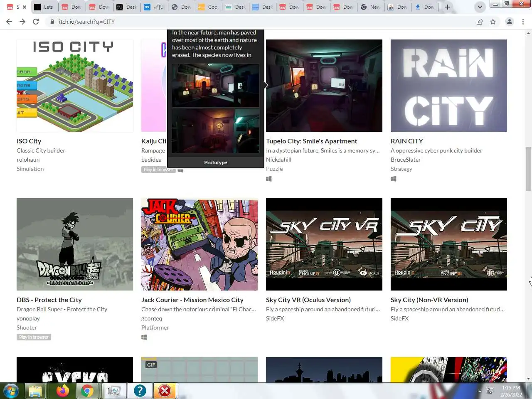This screenshot has width=532, height=399.
Task: Bookmark this page with the star icon
Action: coord(493,22)
